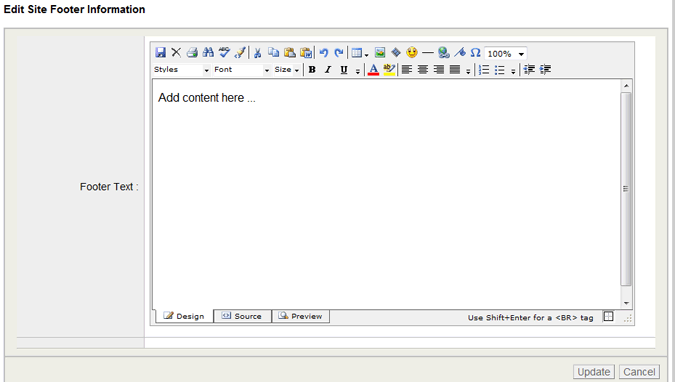
Task: Click the Paste clipboard icon
Action: point(290,53)
